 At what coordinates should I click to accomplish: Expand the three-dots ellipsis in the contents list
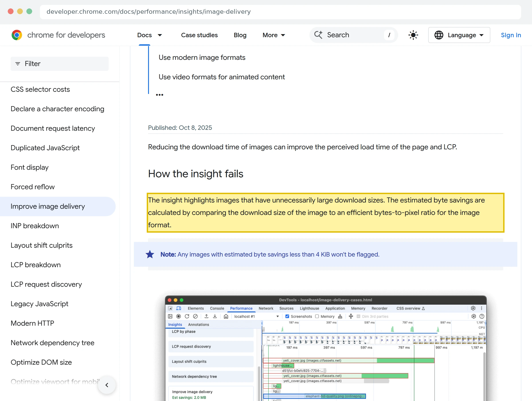point(159,95)
